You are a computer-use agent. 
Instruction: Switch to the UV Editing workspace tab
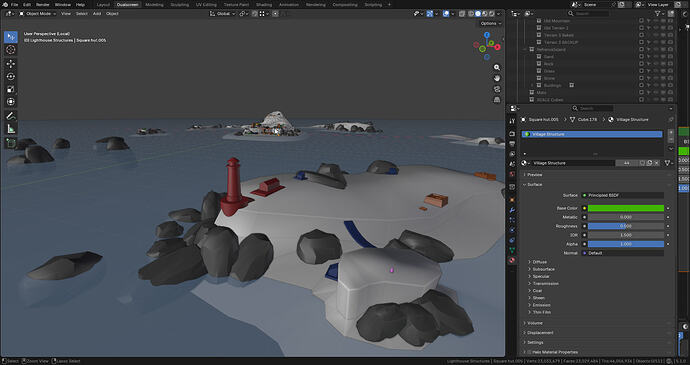(x=206, y=4)
